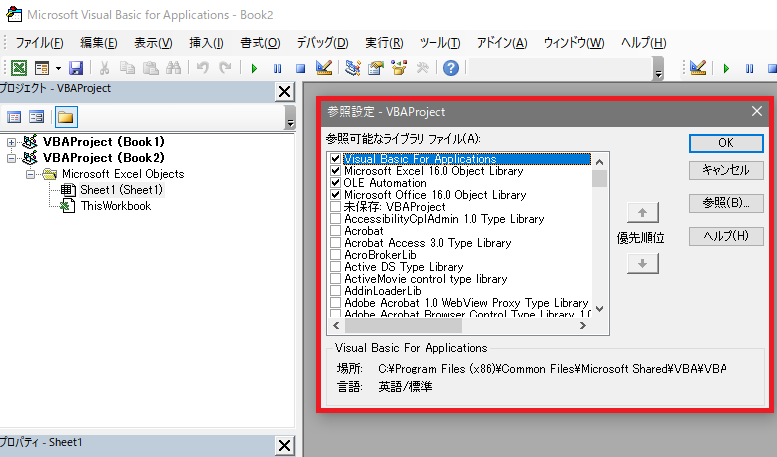This screenshot has height=457, width=777.
Task: Uncheck Visual Basic For Applications reference
Action: [335, 159]
